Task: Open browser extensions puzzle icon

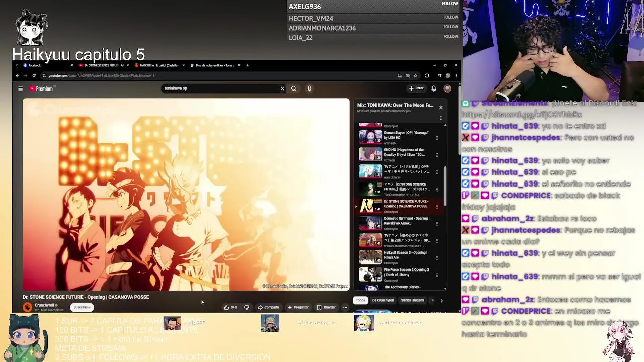Action: pos(427,76)
